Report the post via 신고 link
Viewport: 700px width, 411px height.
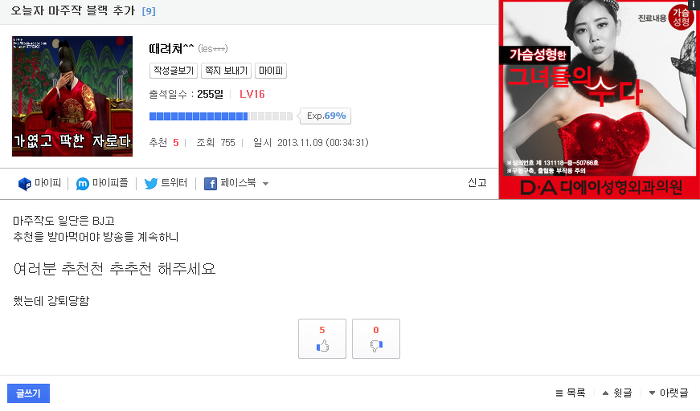(x=477, y=183)
